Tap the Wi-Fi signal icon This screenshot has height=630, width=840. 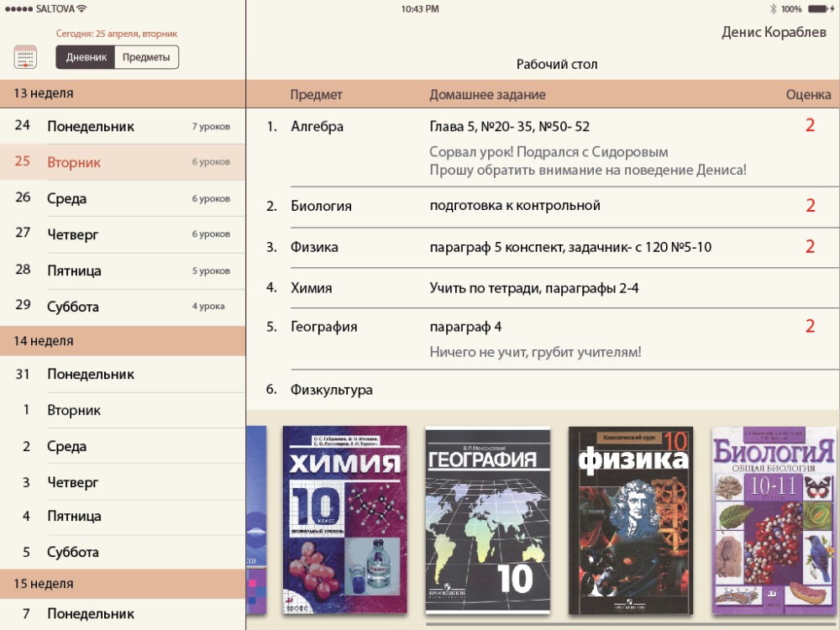click(x=81, y=8)
